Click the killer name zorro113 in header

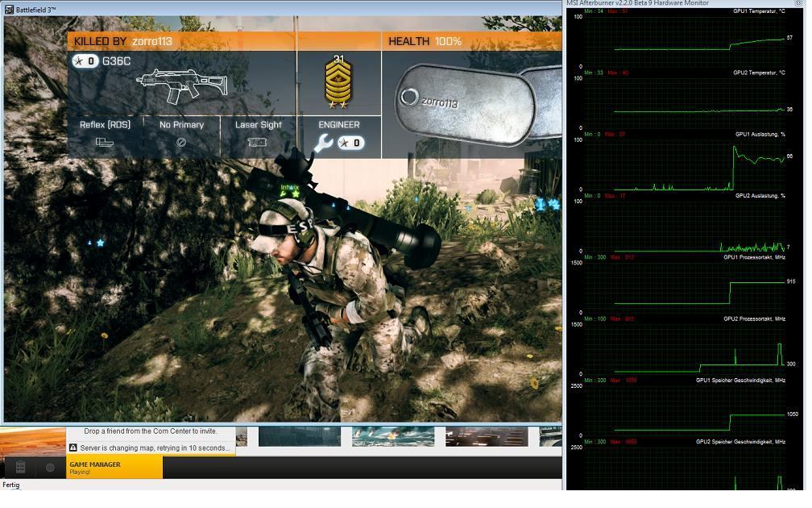(151, 41)
